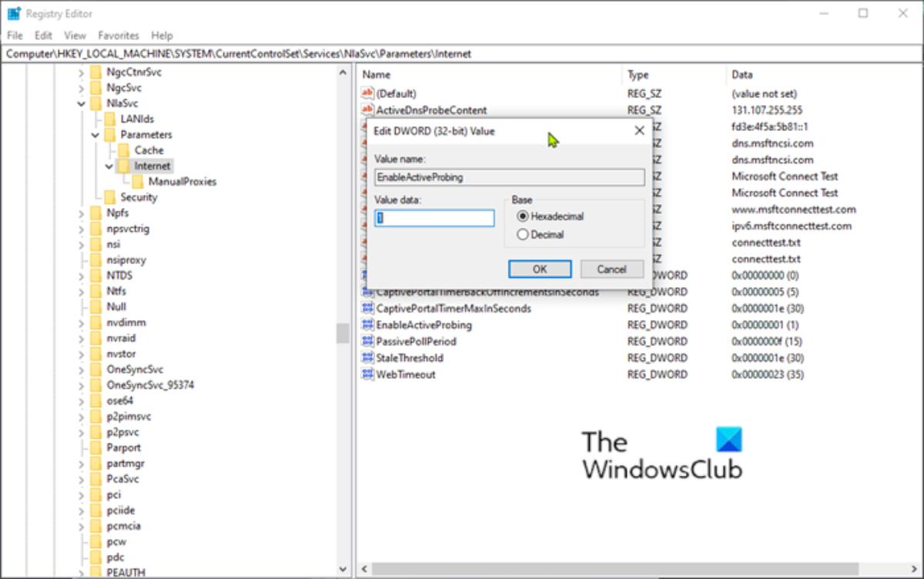This screenshot has height=579, width=924.
Task: Open the File menu
Action: click(x=15, y=35)
